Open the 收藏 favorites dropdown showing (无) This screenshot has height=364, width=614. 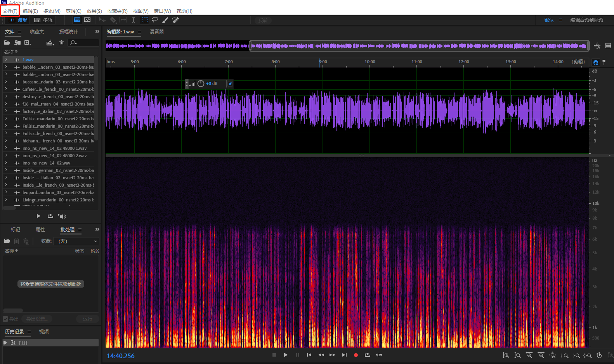click(x=76, y=241)
